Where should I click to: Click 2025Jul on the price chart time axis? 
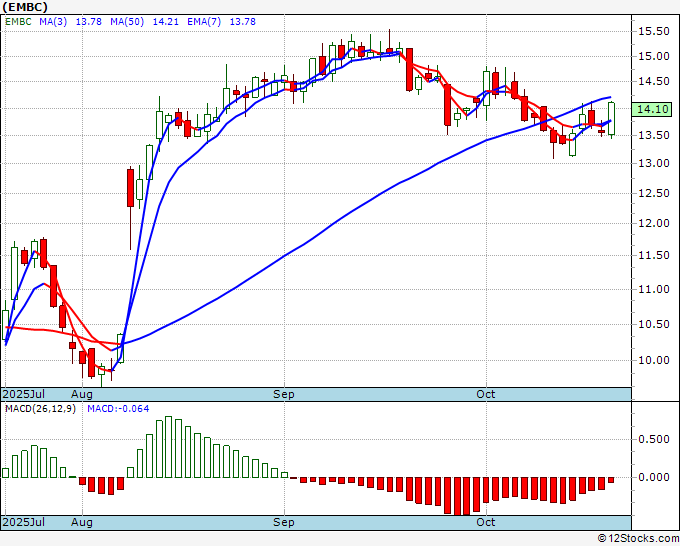pyautogui.click(x=24, y=394)
